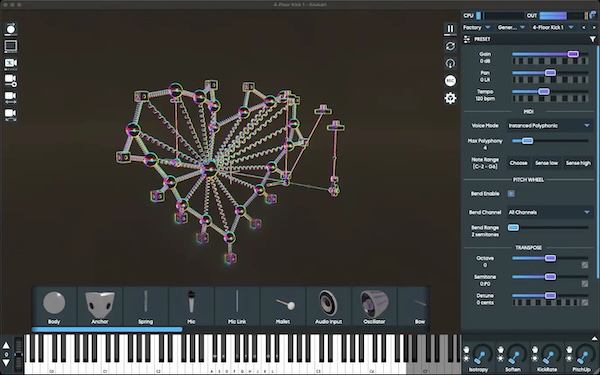This screenshot has height=375, width=600.
Task: Click upper small icon beside Soften knob
Action: pyautogui.click(x=501, y=349)
